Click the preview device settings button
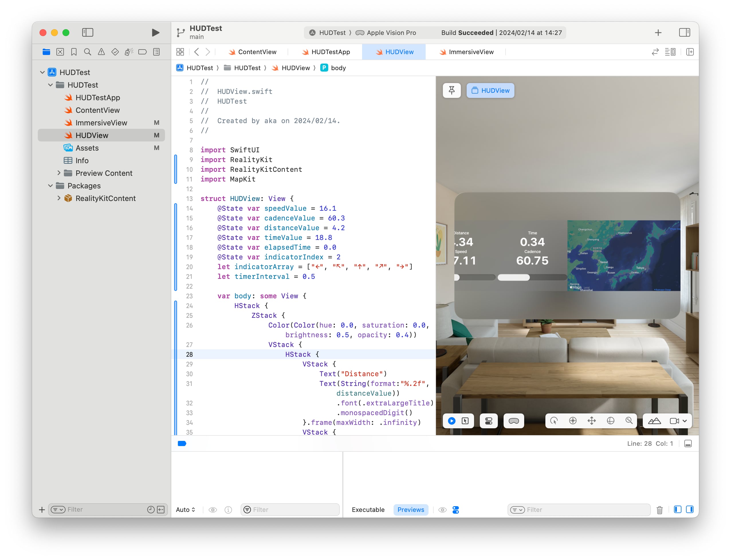731x560 pixels. [489, 421]
